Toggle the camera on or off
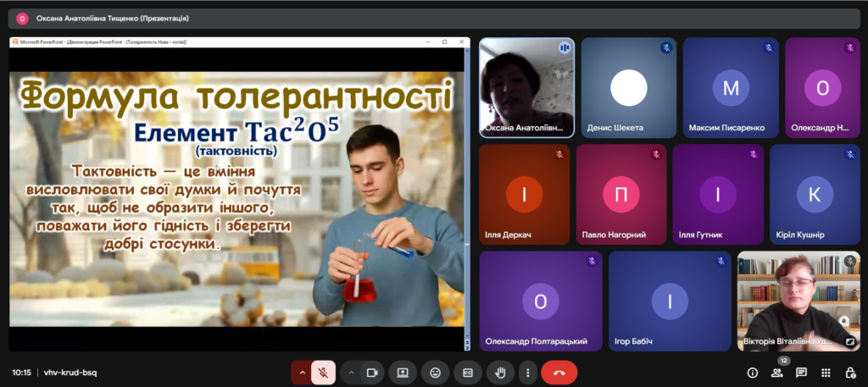The image size is (868, 387). (x=371, y=373)
